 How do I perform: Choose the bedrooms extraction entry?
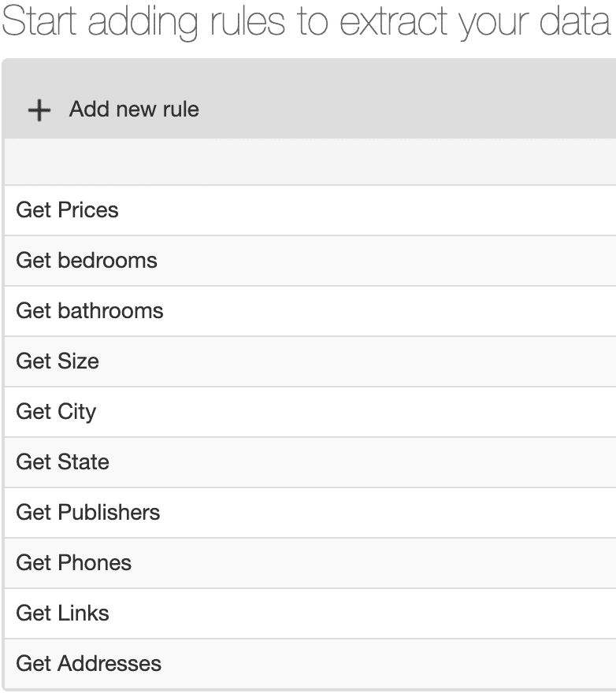86,260
